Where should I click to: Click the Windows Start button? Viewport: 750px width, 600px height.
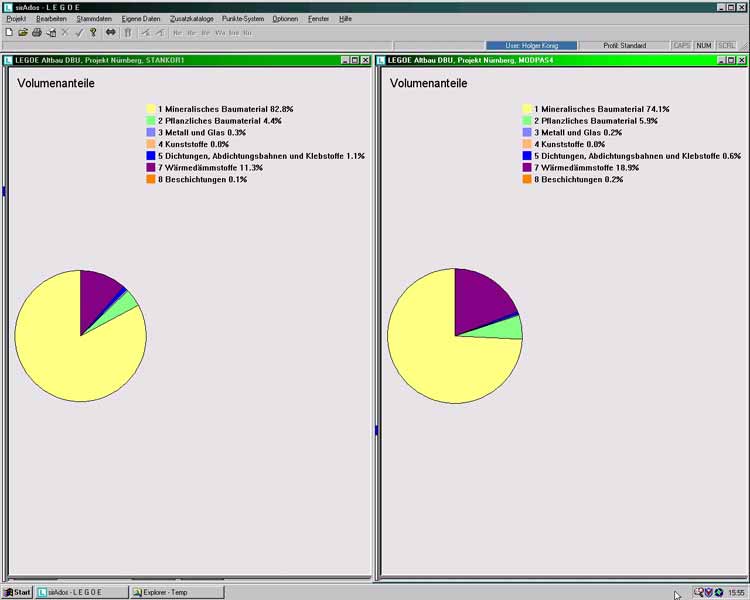(17, 592)
